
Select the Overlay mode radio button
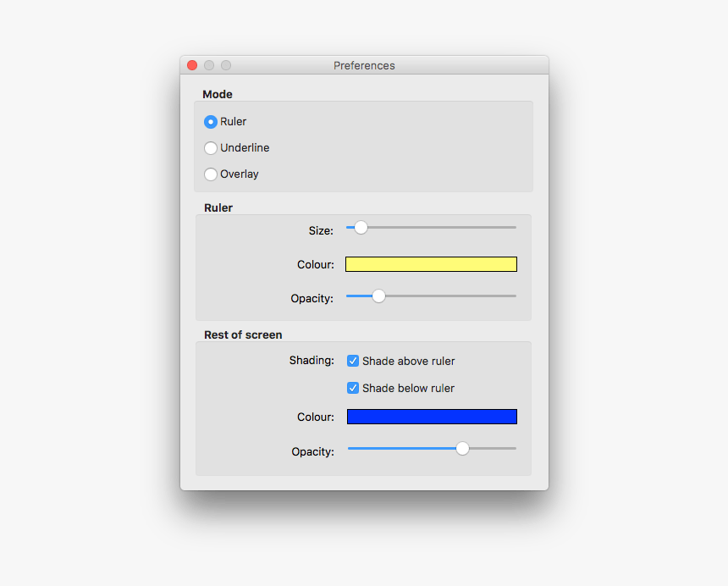[210, 174]
